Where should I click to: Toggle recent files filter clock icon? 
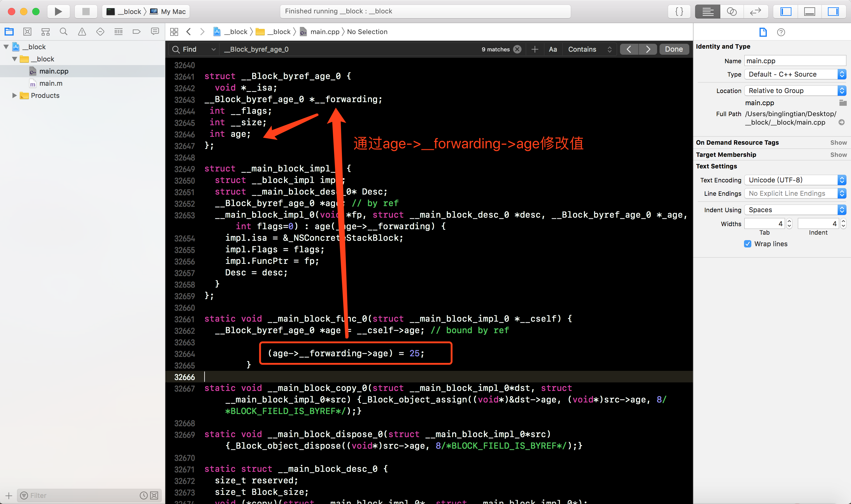tap(144, 495)
